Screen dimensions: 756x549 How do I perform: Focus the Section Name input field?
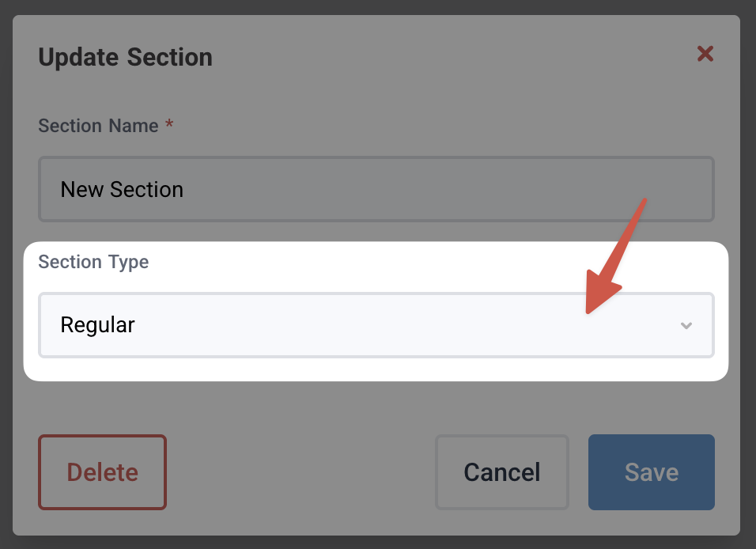click(x=376, y=189)
